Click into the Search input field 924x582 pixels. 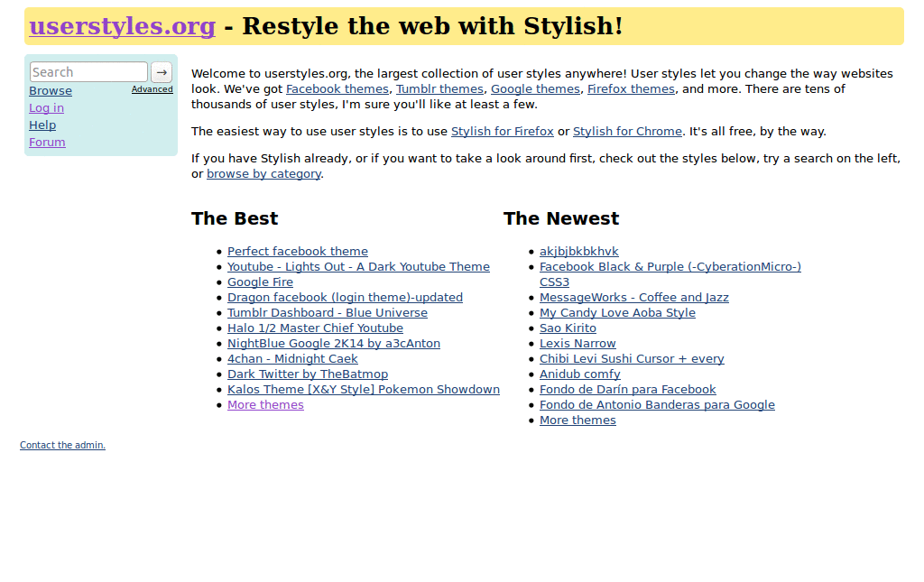coord(88,72)
